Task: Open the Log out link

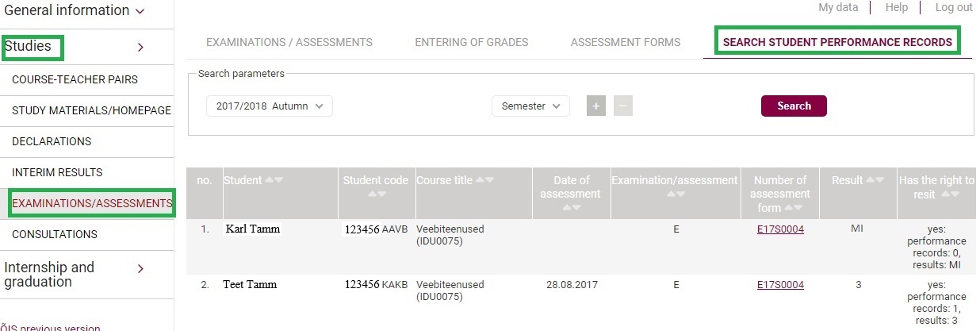Action: pos(954,7)
